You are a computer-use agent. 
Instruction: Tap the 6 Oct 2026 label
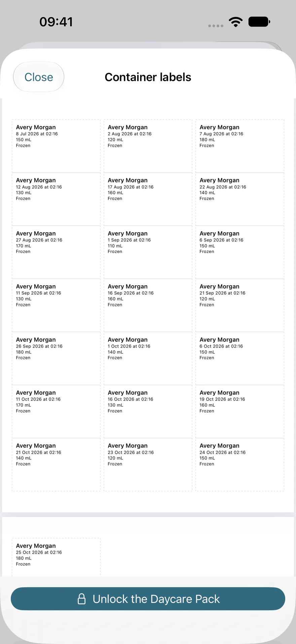coord(240,358)
